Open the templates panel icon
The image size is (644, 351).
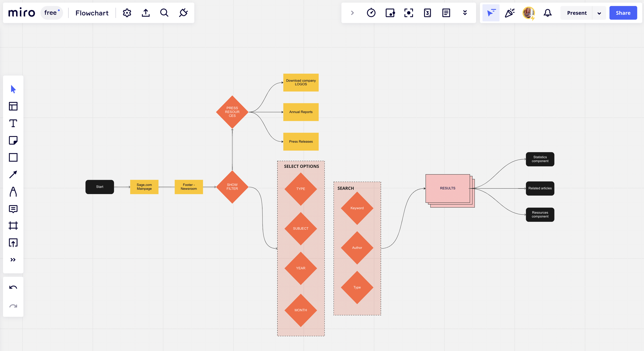tap(13, 106)
